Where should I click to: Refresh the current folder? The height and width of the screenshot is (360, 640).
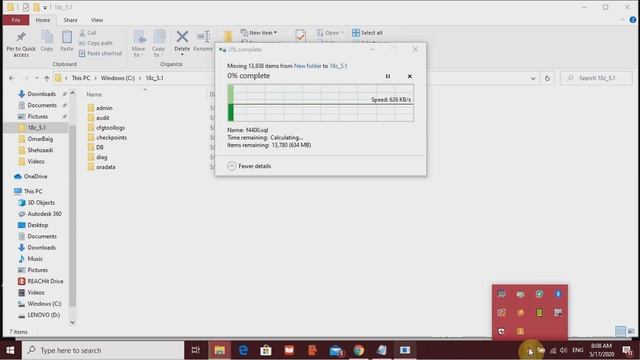[547, 78]
